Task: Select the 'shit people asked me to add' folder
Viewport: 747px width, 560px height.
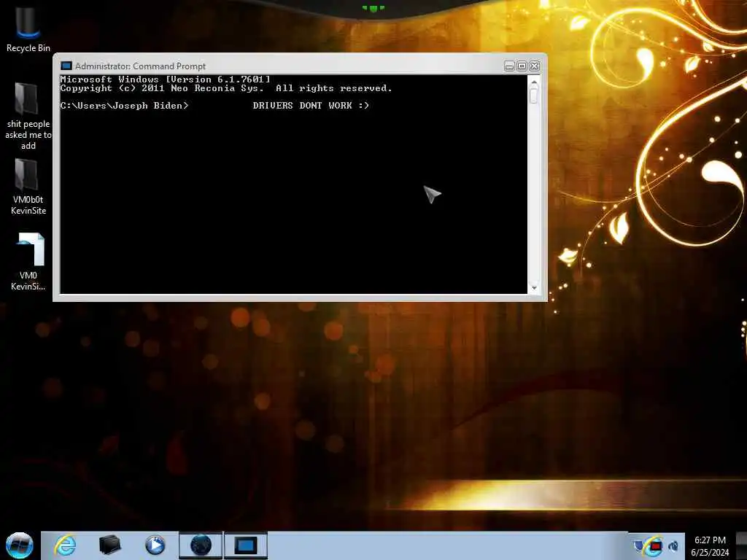Action: [28, 116]
